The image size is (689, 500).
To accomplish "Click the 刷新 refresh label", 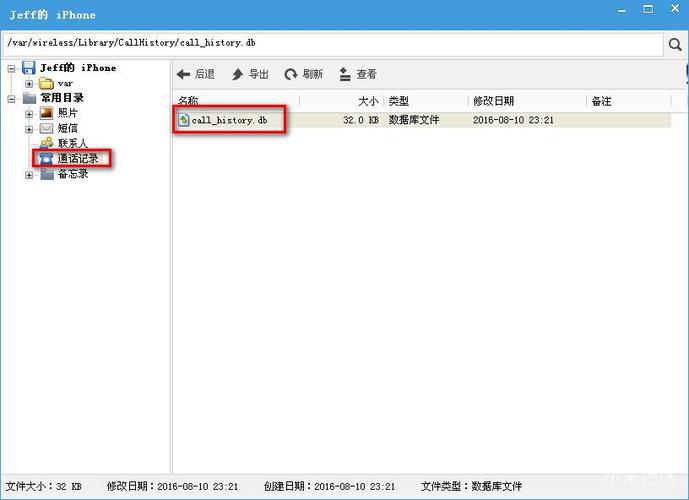I will [312, 74].
